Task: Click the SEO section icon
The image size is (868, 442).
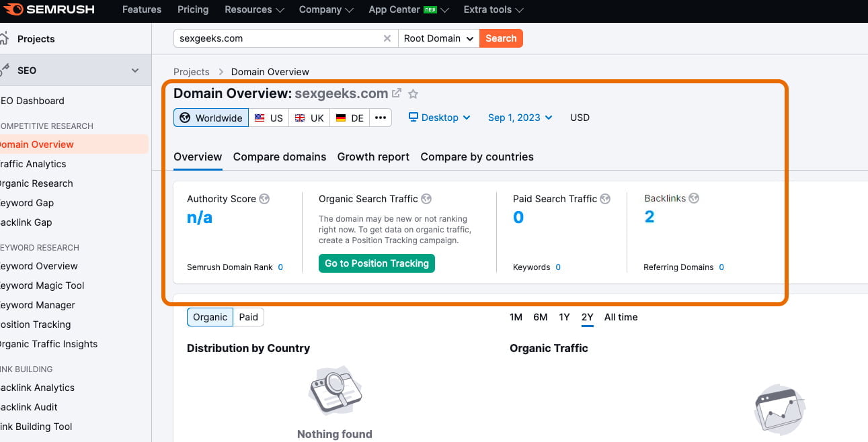Action: click(x=5, y=70)
